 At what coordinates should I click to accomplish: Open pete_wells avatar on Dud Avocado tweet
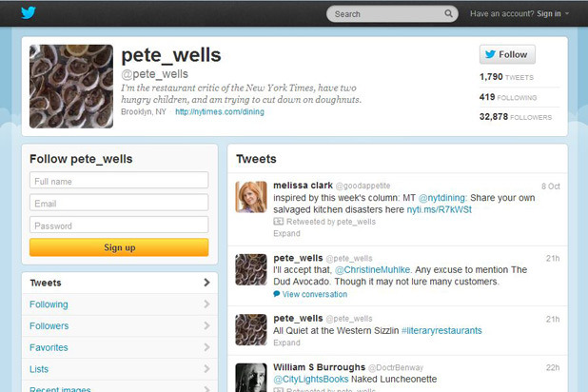(251, 269)
